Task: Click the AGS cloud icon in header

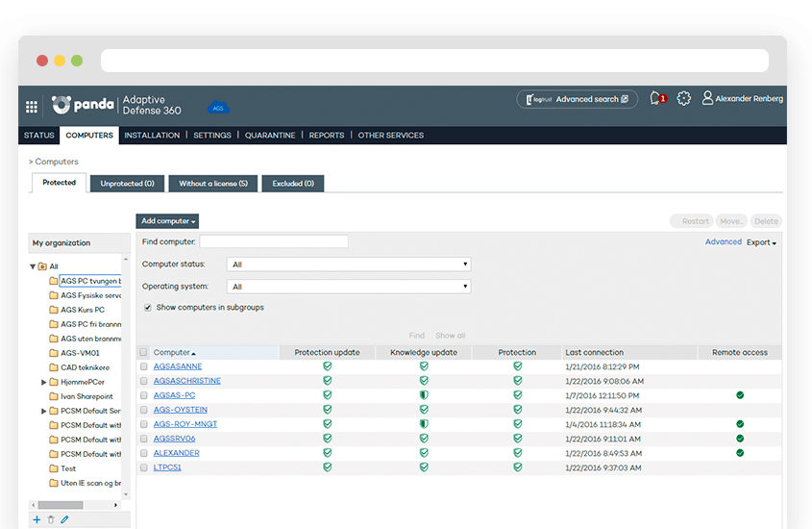Action: (x=218, y=108)
